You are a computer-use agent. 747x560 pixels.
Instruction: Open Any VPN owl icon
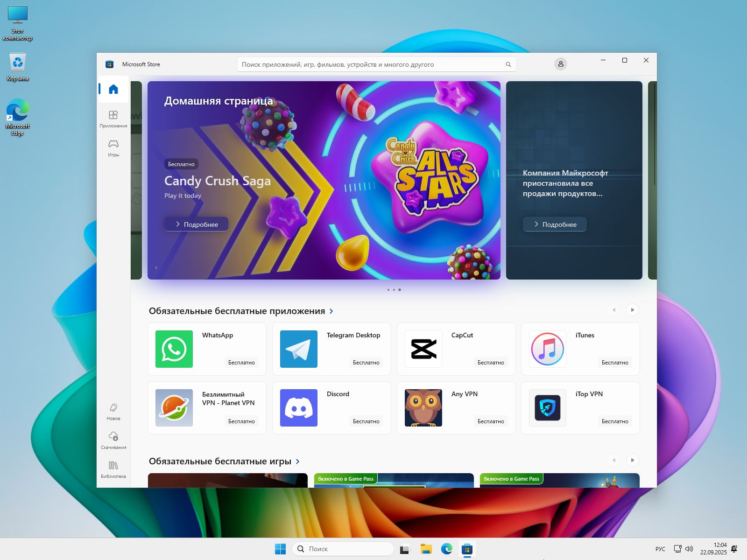tap(423, 408)
